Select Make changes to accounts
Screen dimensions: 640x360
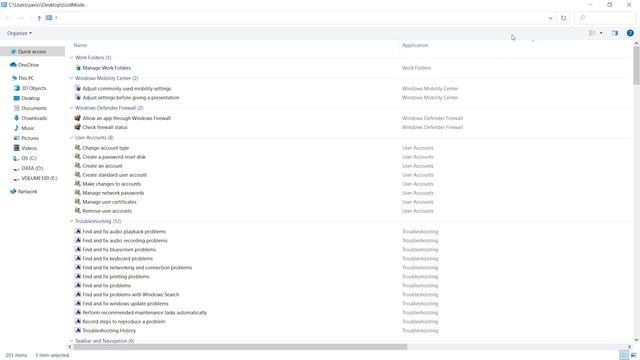tap(111, 184)
